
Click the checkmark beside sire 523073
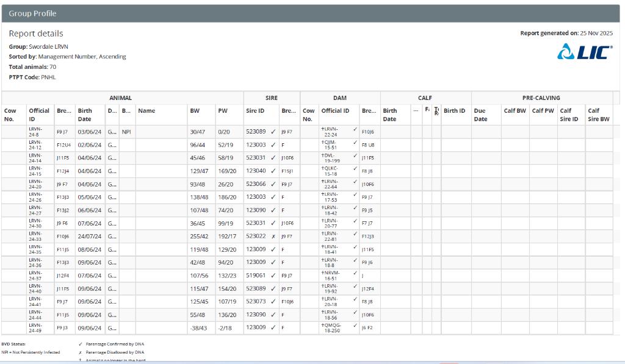(273, 301)
